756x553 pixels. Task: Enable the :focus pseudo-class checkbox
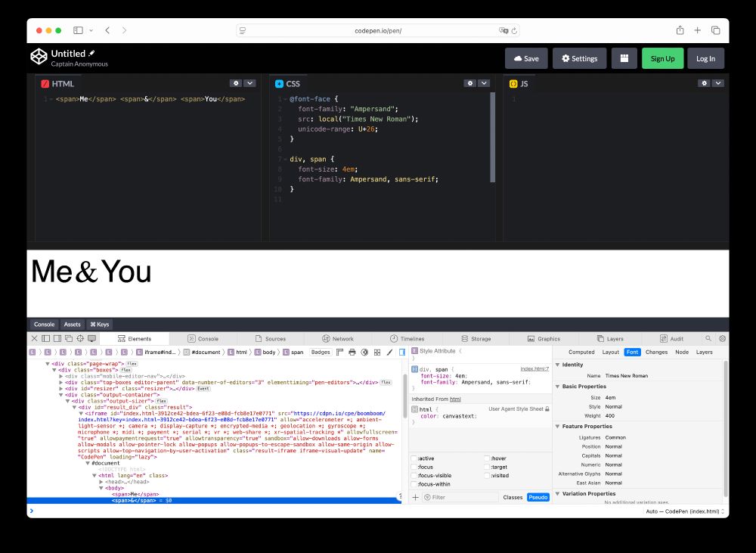(414, 467)
